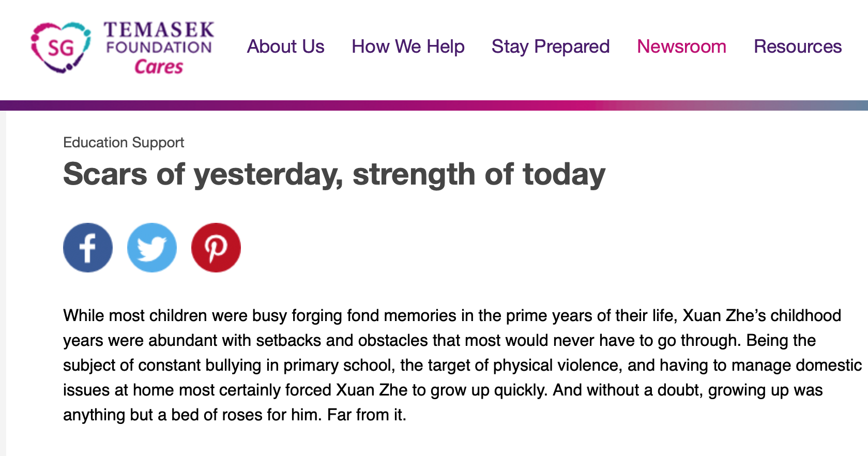Click the SG heart logo icon
The width and height of the screenshot is (868, 456).
tap(61, 47)
